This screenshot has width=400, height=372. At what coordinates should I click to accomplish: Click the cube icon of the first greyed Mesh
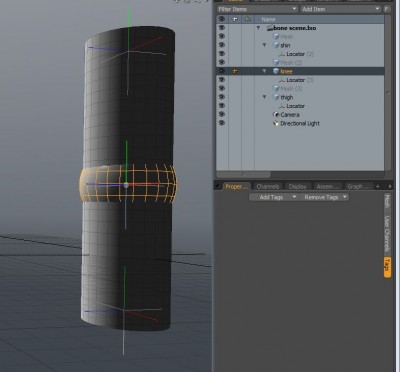pyautogui.click(x=276, y=36)
